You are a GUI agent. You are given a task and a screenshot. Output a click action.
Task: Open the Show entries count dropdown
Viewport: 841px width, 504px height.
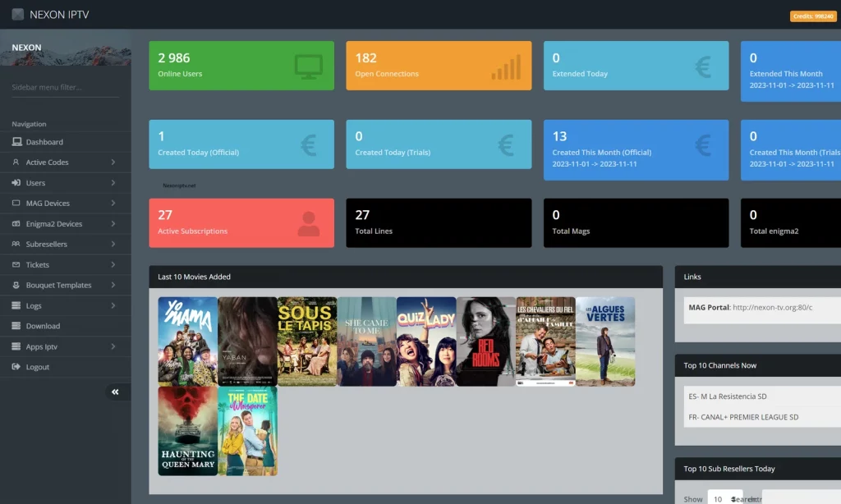pyautogui.click(x=725, y=498)
